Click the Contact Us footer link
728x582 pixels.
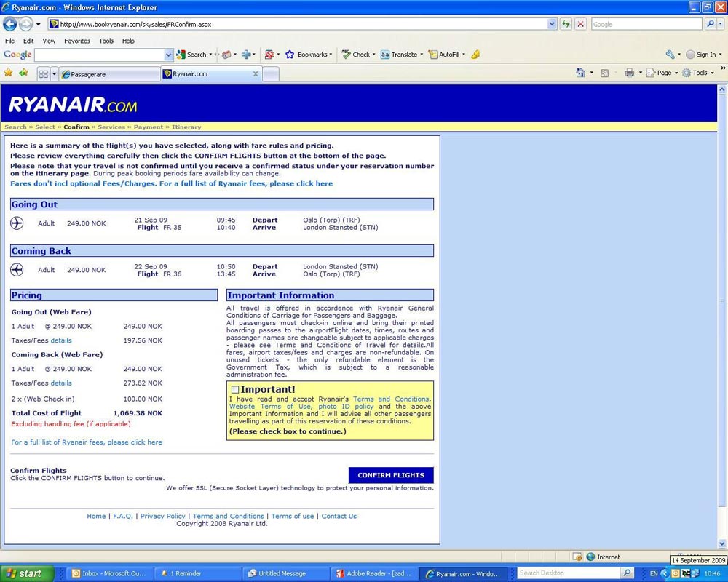tap(339, 516)
